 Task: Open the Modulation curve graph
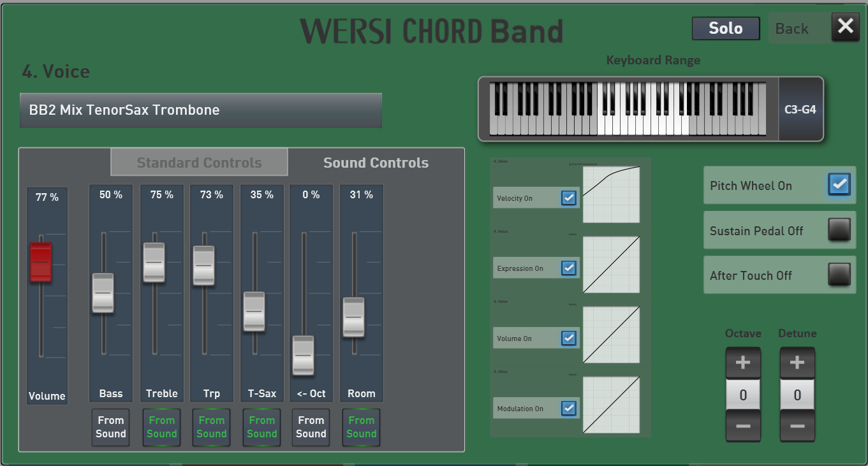click(x=612, y=405)
